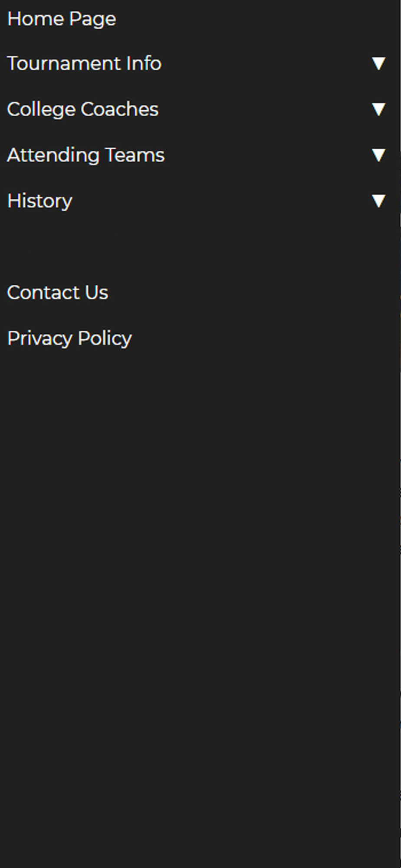View the Privacy Policy menu entry
Image resolution: width=401 pixels, height=868 pixels.
(x=69, y=339)
